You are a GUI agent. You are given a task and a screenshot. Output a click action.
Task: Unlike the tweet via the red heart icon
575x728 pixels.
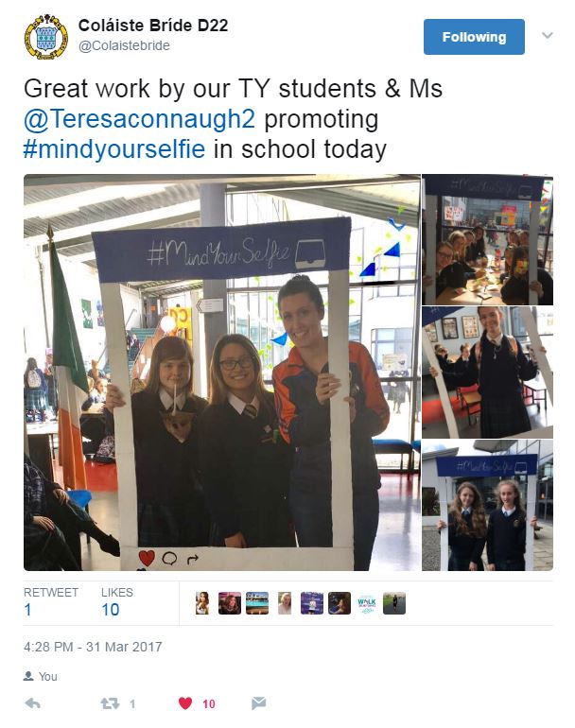coord(185,703)
